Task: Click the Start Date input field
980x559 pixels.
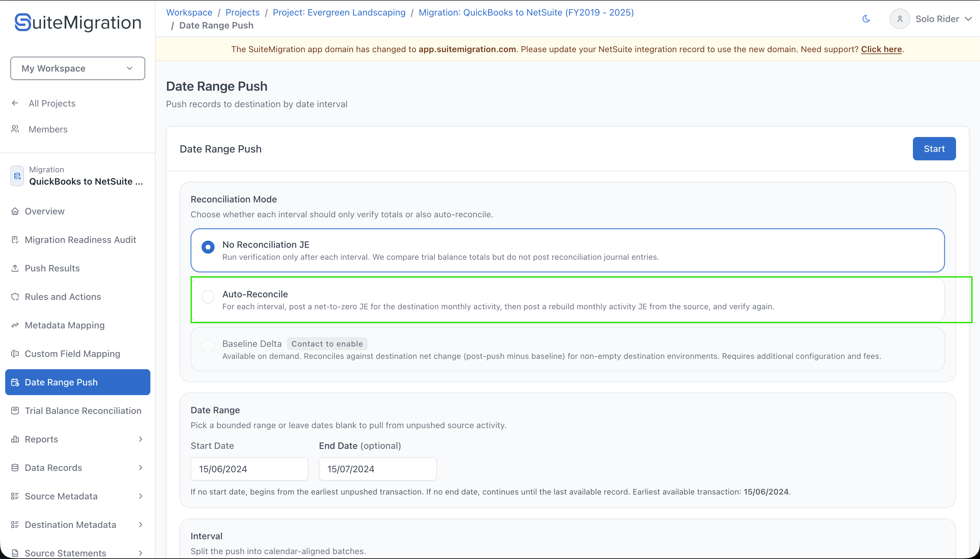Action: coord(249,469)
